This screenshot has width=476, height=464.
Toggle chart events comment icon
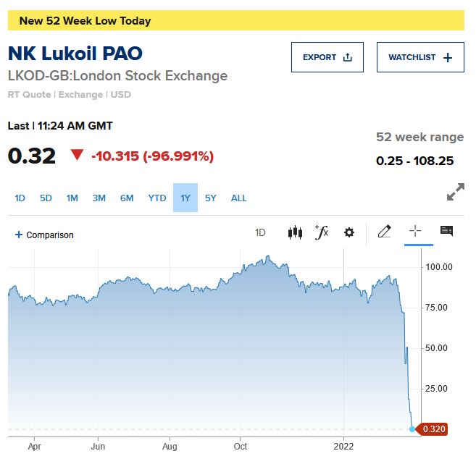(x=446, y=232)
